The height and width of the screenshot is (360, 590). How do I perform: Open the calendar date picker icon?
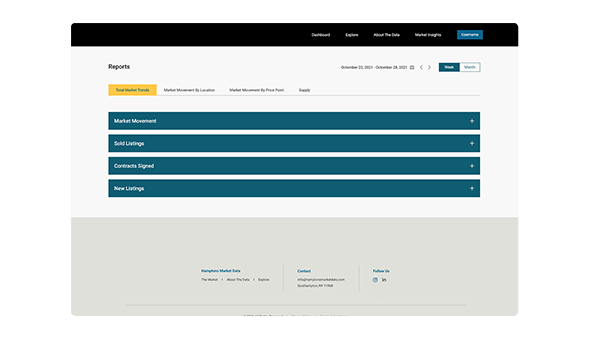[x=412, y=67]
